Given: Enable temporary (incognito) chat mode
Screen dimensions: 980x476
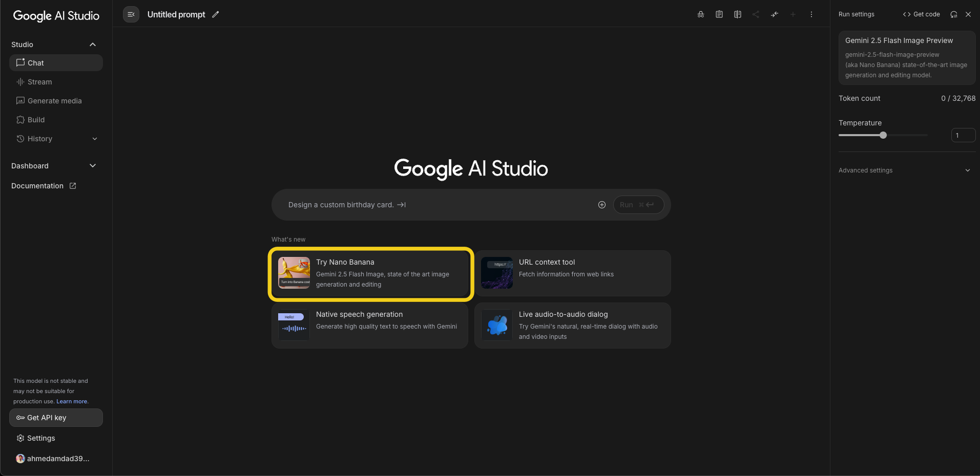Looking at the screenshot, I should tap(701, 14).
